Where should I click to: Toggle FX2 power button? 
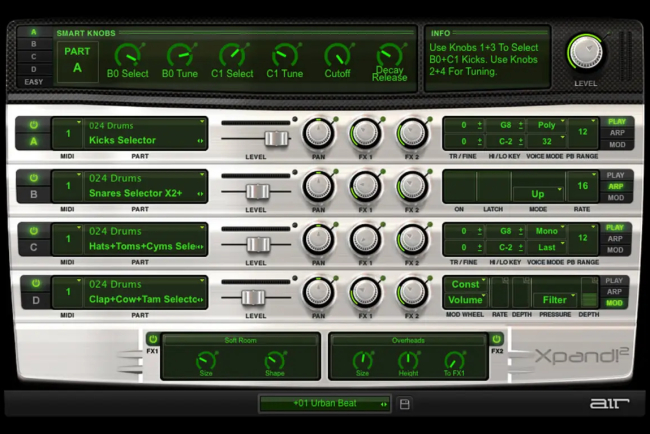click(x=497, y=339)
